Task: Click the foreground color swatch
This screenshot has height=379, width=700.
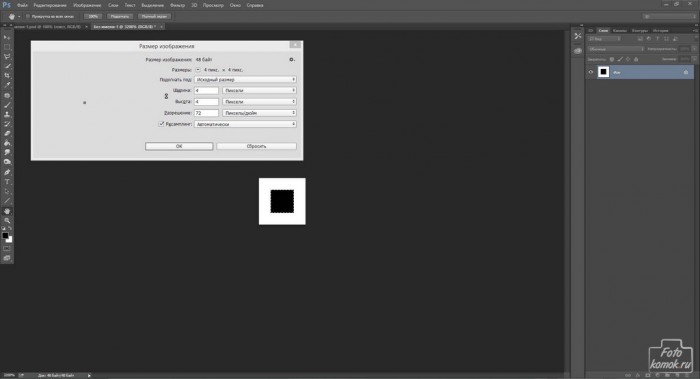Action: tap(5, 235)
